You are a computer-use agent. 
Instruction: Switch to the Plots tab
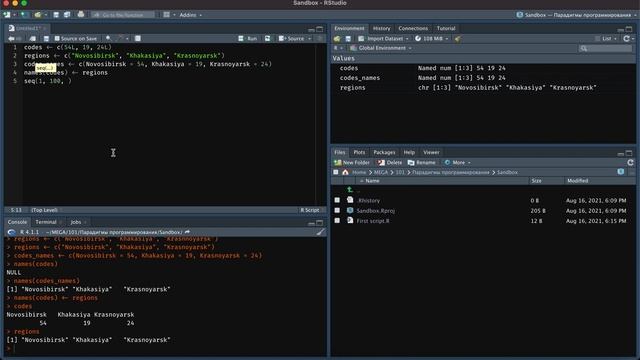point(359,152)
